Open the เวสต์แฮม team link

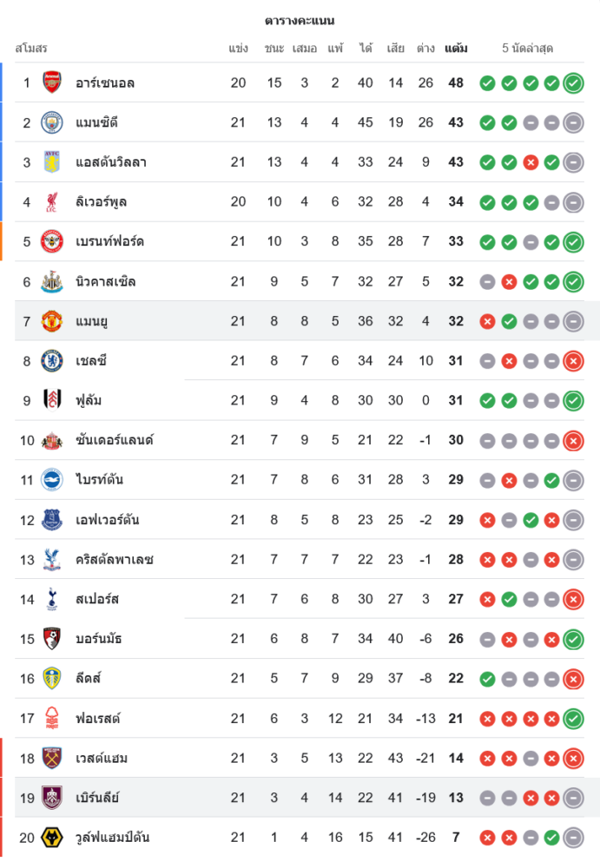[102, 759]
